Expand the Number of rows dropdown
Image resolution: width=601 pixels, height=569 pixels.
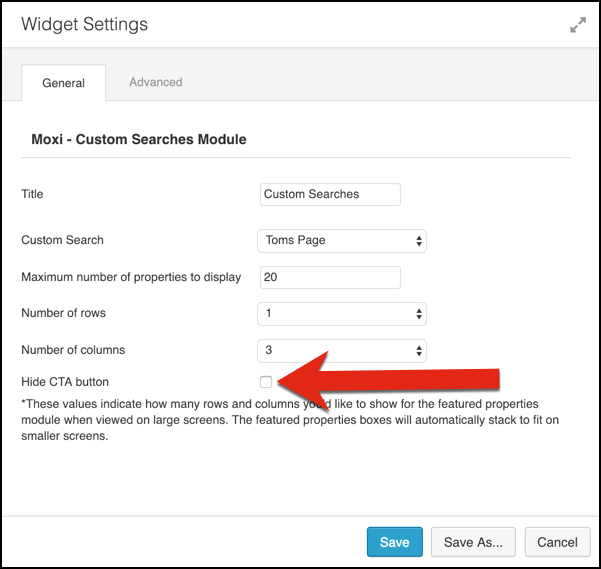pos(342,314)
